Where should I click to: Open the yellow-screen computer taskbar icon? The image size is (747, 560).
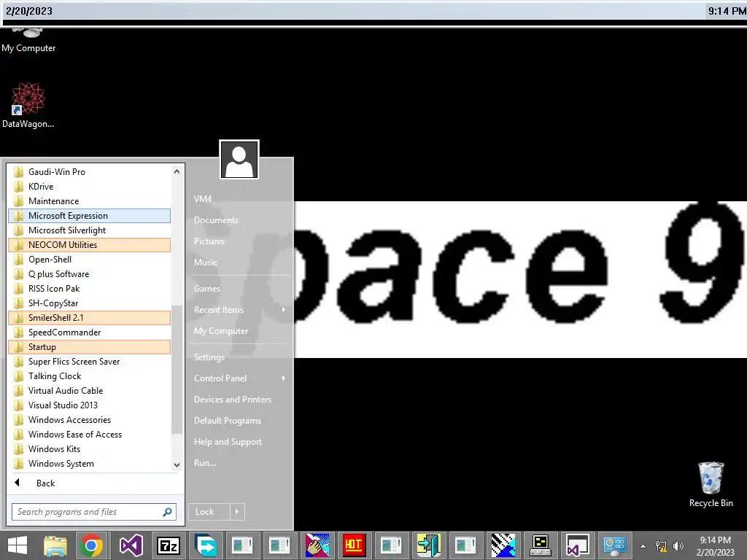pos(541,545)
